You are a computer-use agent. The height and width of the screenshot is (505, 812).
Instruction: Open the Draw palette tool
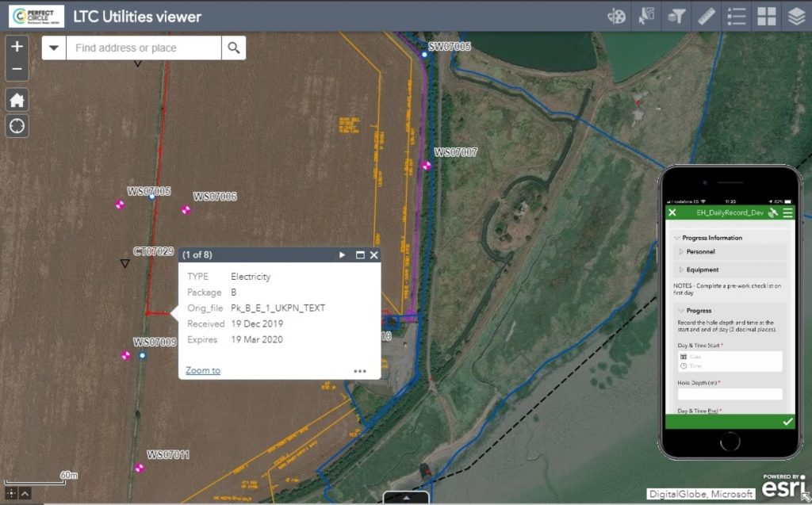tap(616, 16)
